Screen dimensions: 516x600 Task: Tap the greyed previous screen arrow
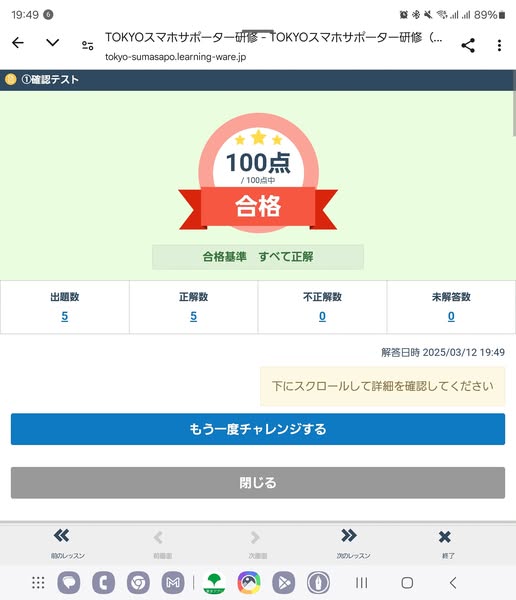point(158,537)
